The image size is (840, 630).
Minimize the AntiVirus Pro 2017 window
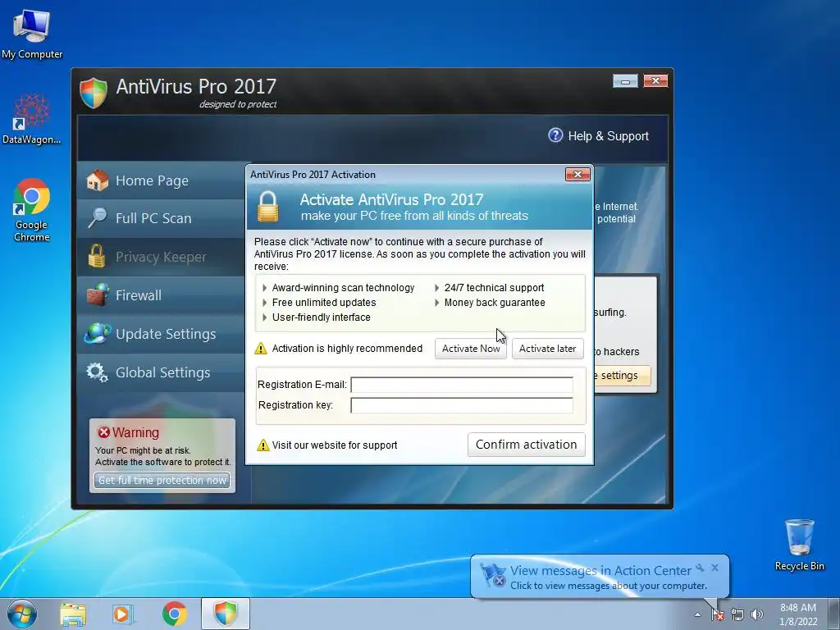pos(625,81)
